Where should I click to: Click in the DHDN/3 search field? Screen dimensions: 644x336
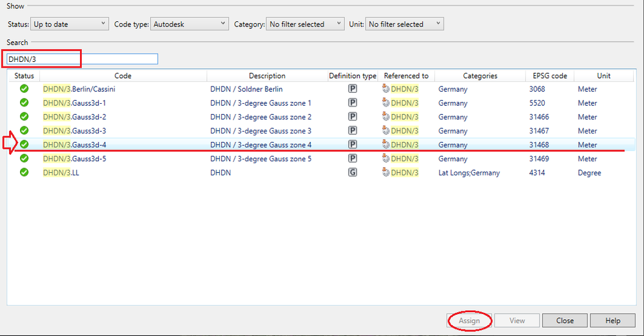(x=82, y=59)
